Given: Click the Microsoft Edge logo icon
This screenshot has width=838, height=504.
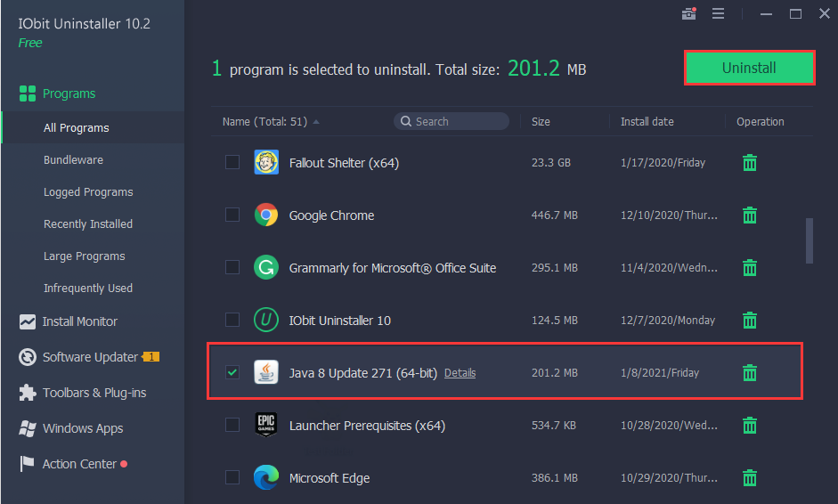Looking at the screenshot, I should tap(266, 477).
